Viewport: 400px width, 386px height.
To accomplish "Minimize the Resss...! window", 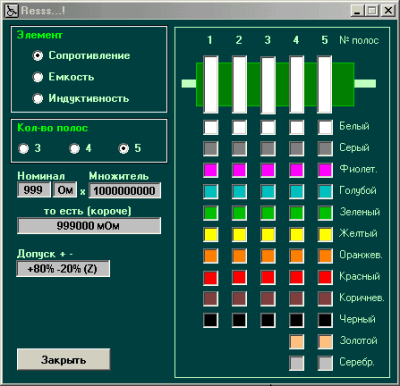I will [x=357, y=11].
